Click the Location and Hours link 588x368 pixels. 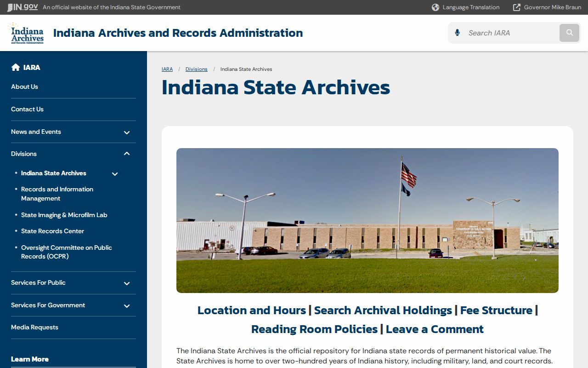coord(252,310)
